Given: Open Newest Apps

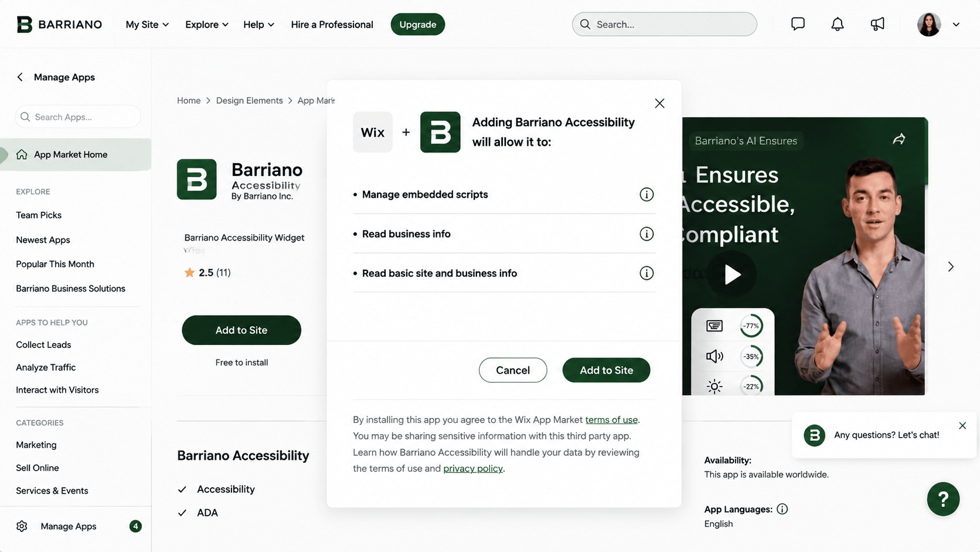Looking at the screenshot, I should (x=43, y=240).
